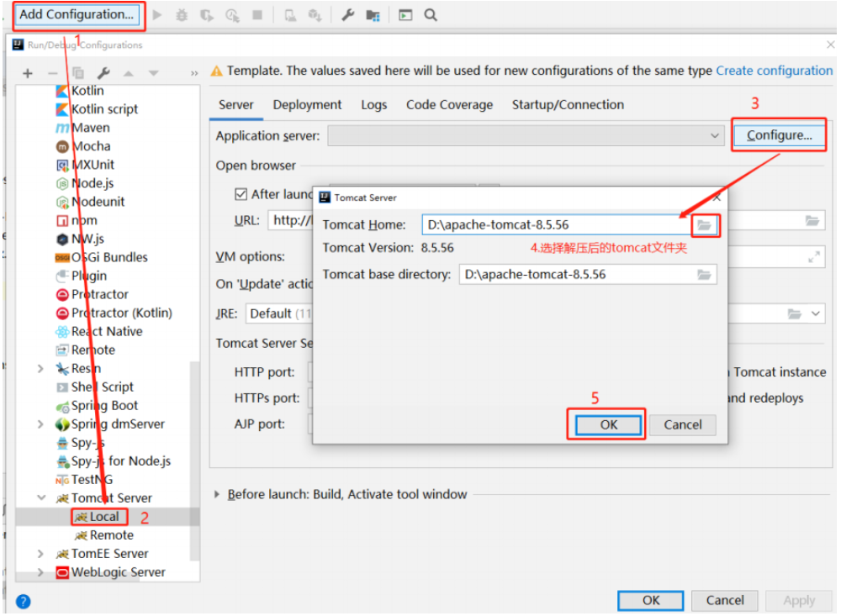Click OK in Run/Debug Configurations
Screen dimensions: 841x616
pos(651,600)
